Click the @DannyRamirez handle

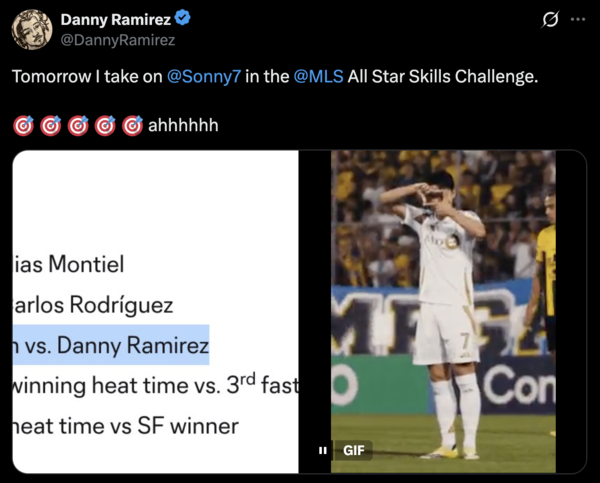point(118,40)
